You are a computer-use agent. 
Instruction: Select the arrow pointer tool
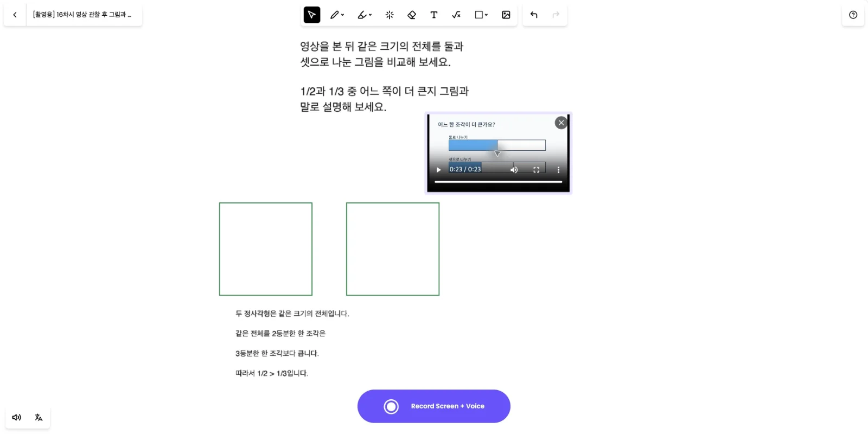tap(312, 15)
